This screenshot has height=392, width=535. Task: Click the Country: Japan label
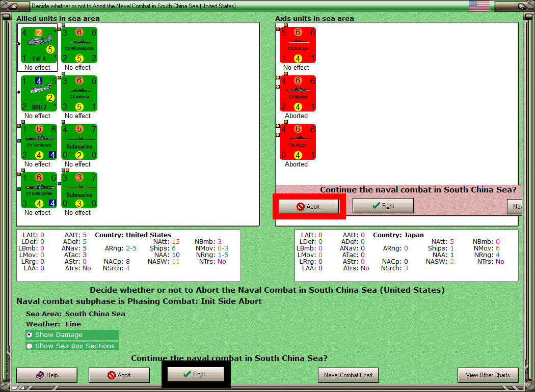[x=398, y=235]
